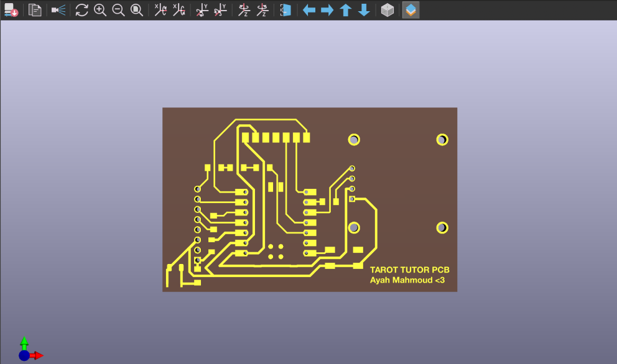Toggle the appearance manager layers icon

click(411, 10)
